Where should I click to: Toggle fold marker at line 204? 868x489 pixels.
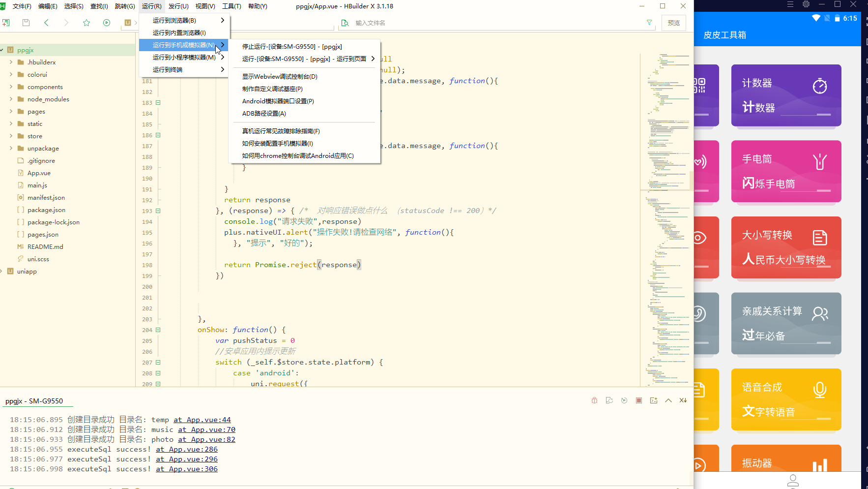[158, 330]
